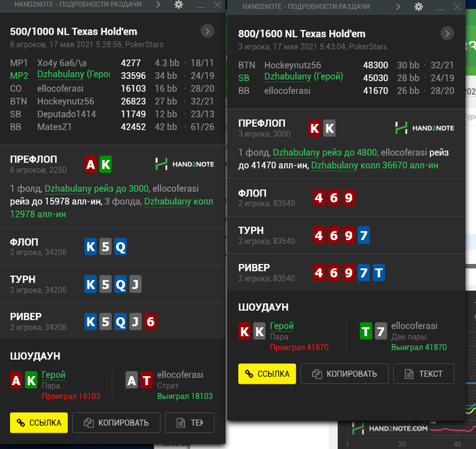Select Dzhabulany (Герой) in left player list
Viewport: 476px width, 449px height.
pyautogui.click(x=73, y=75)
